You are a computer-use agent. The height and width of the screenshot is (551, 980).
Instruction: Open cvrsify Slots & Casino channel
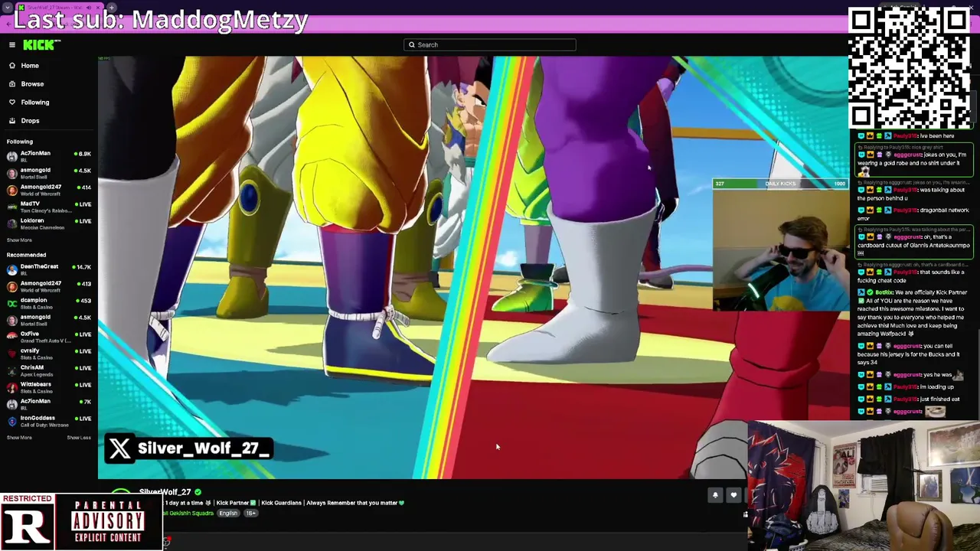[49, 354]
